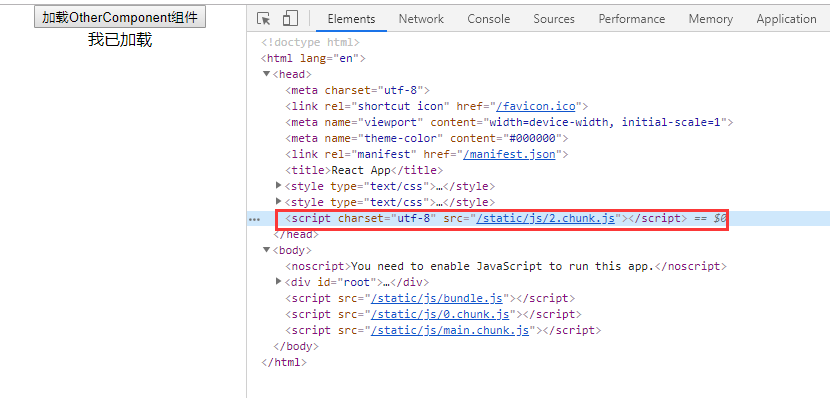Open the /manifest.json link

point(509,155)
